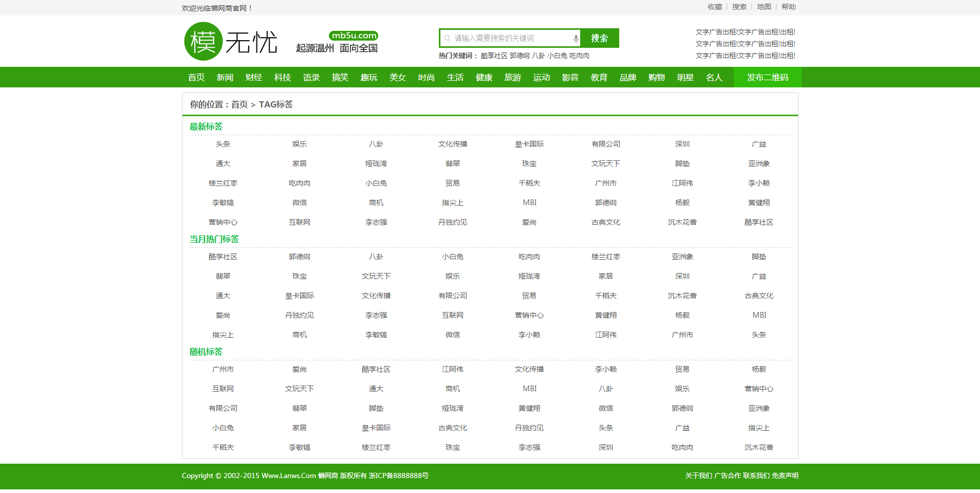Click hot keyword 郭德纲 under search box

pos(520,56)
